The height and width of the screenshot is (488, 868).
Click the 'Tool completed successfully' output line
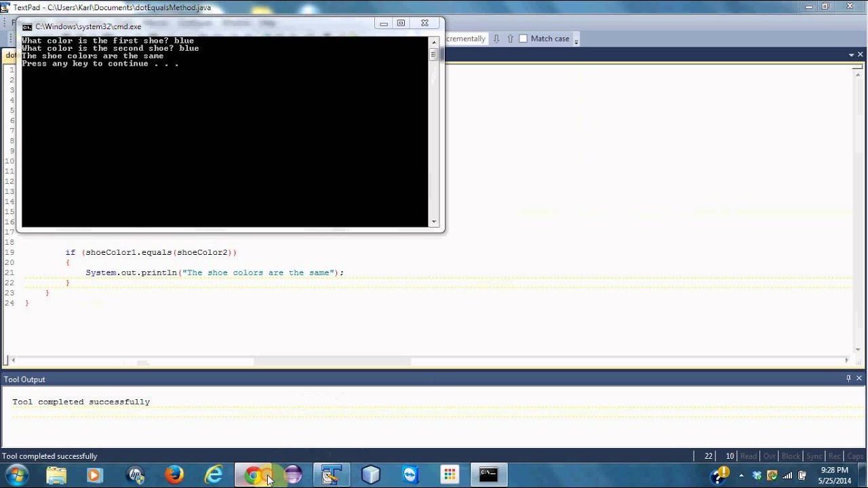point(81,402)
